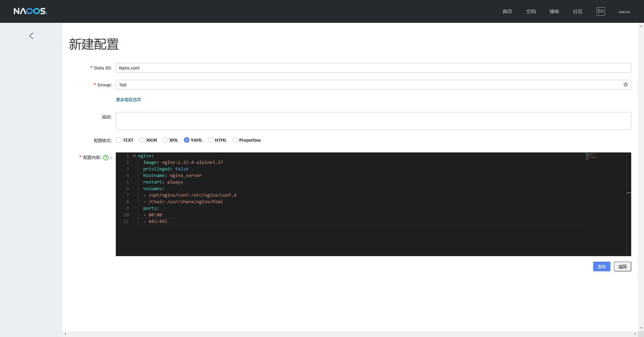Select the Properties format radio button
This screenshot has height=337, width=644.
tap(235, 140)
